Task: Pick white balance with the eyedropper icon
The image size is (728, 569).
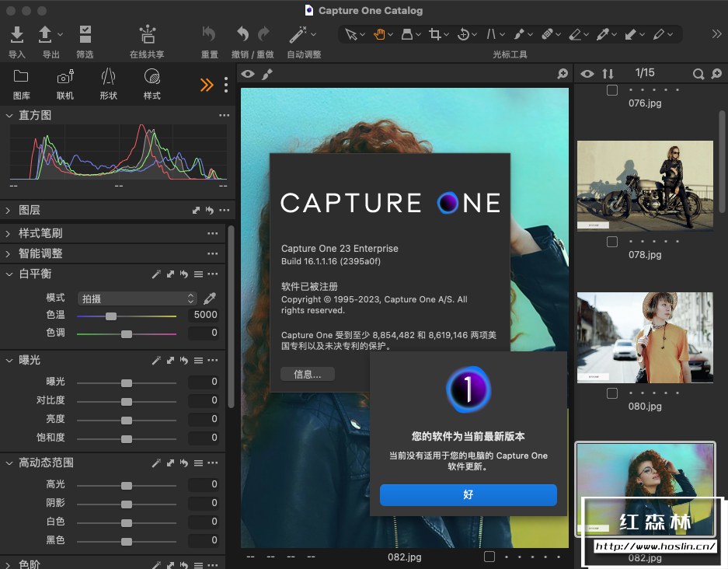Action: tap(210, 298)
